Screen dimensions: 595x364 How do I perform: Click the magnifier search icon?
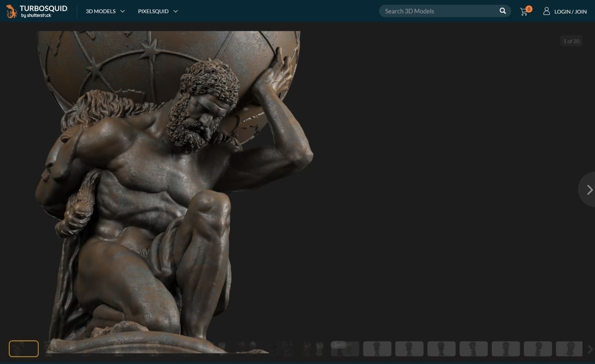(x=503, y=11)
